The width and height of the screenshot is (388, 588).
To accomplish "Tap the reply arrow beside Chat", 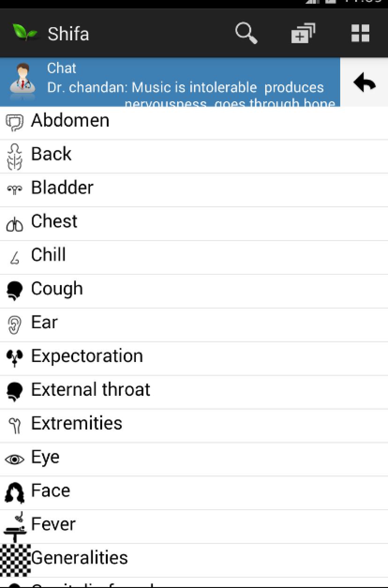I will click(364, 83).
